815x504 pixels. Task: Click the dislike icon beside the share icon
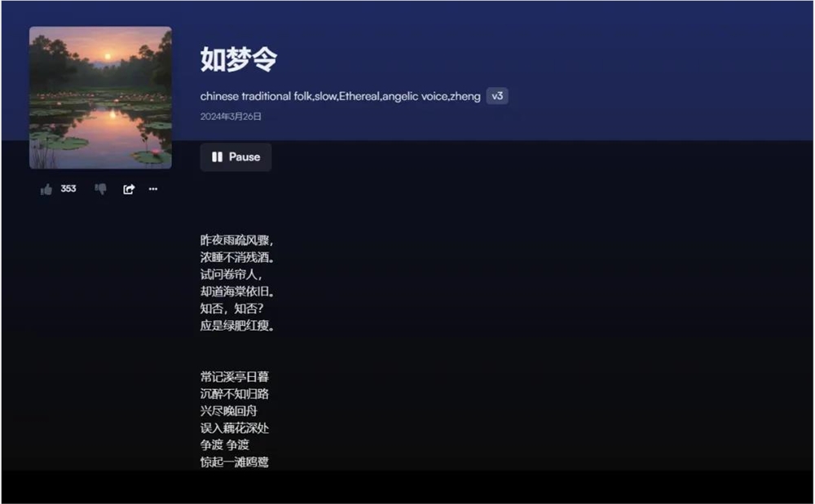tap(99, 188)
